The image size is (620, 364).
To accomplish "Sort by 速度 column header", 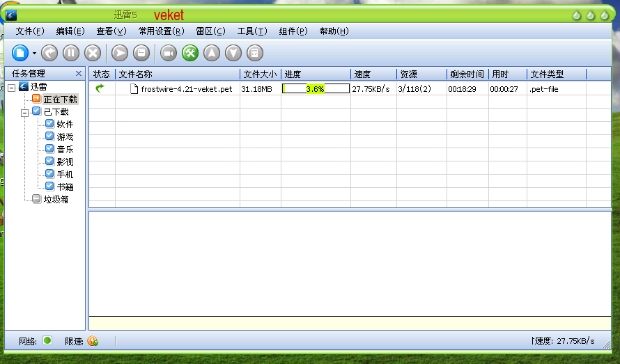I will (373, 74).
